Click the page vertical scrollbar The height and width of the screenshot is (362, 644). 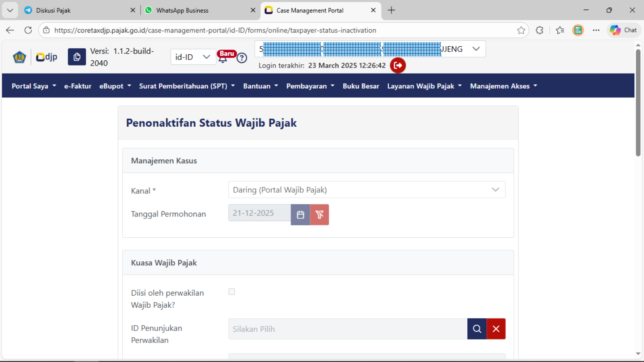click(x=638, y=103)
